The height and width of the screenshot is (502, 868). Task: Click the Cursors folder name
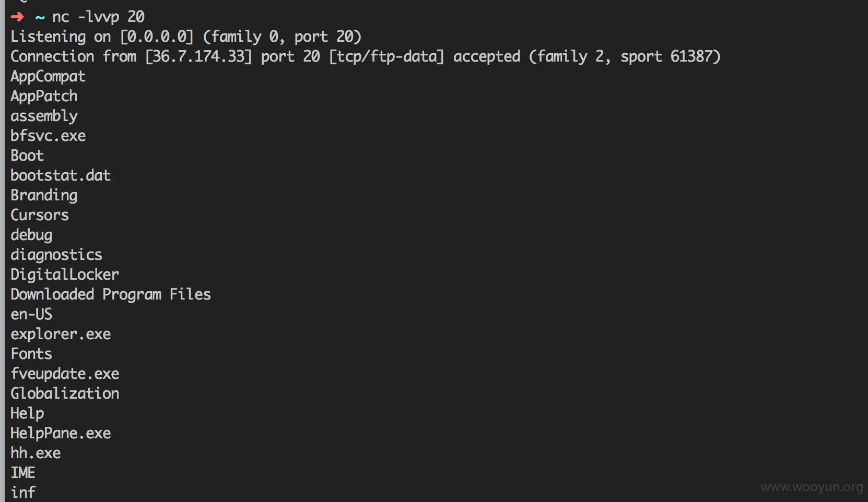pyautogui.click(x=40, y=215)
